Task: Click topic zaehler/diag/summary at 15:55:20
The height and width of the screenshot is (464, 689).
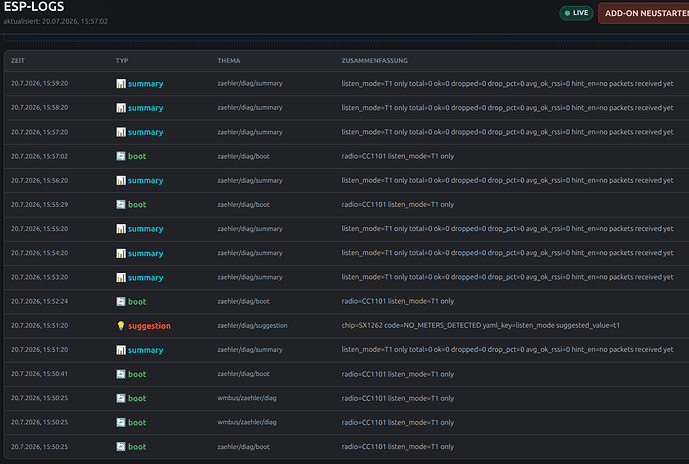Action: pos(250,228)
